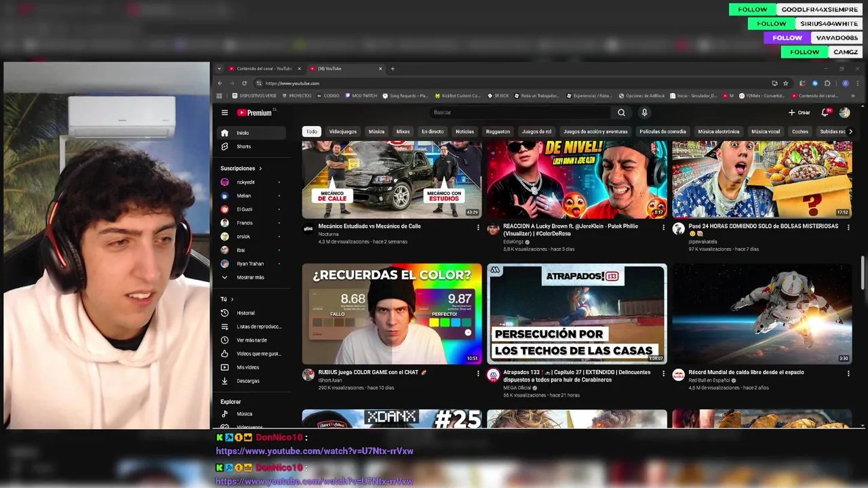Image resolution: width=868 pixels, height=488 pixels.
Task: Open Vídeos que me gustan
Action: tap(252, 354)
